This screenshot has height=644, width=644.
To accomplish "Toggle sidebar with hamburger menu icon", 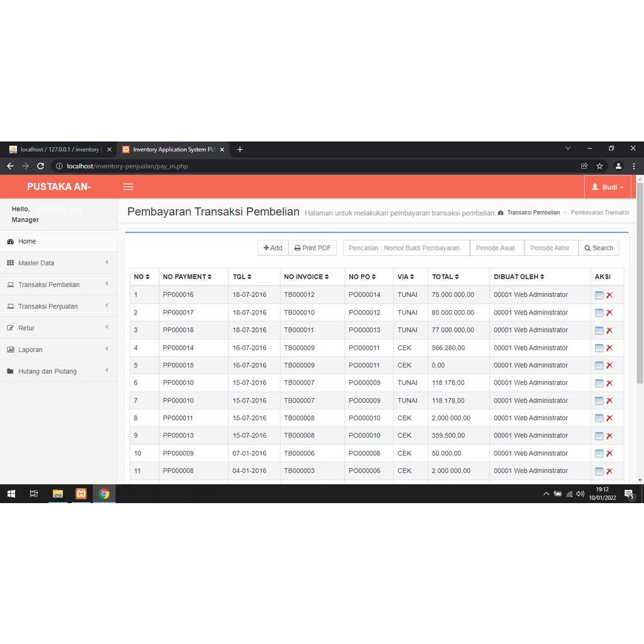I will pyautogui.click(x=128, y=187).
